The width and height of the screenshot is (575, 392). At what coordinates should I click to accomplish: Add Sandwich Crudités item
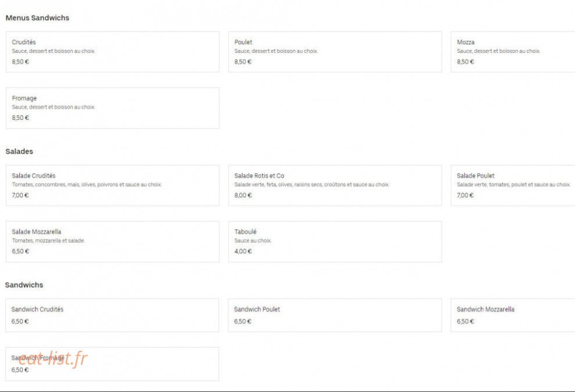[112, 315]
